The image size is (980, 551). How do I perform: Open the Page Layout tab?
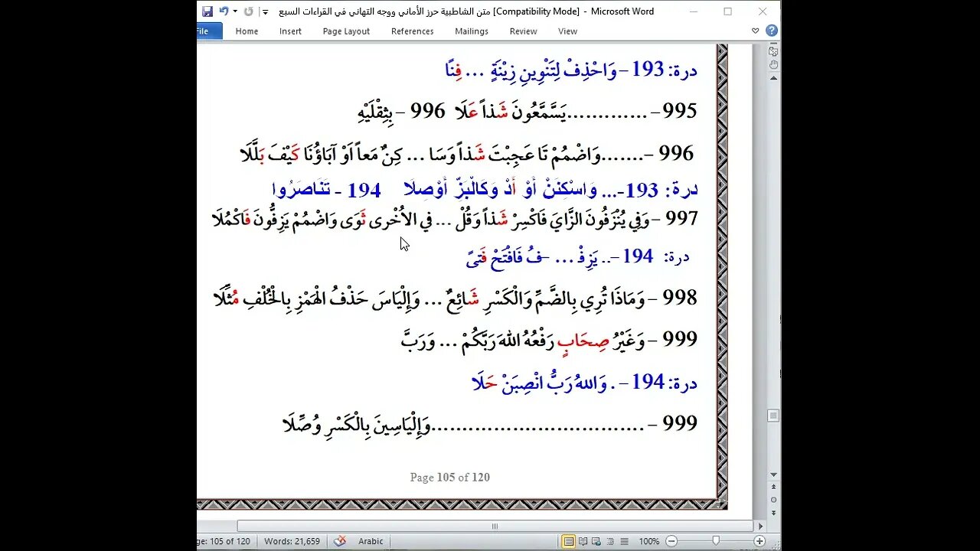tap(346, 31)
